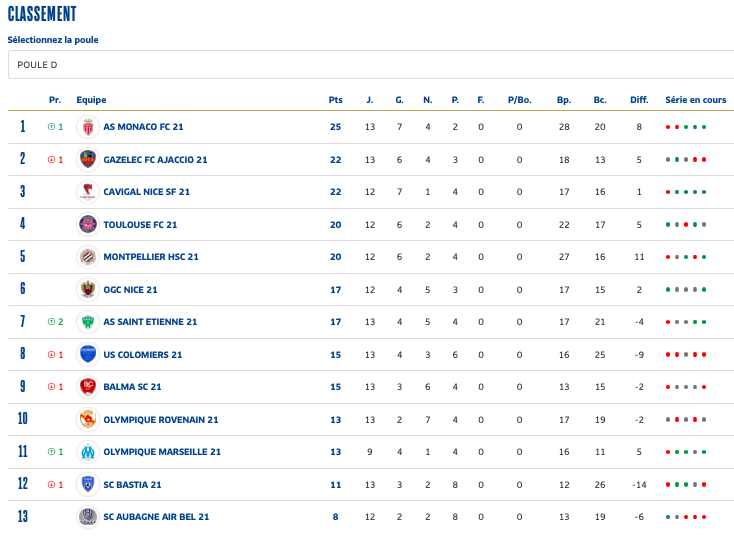Click AS Monaco's recent form dots
Viewport: 734px width, 537px height.
point(686,127)
